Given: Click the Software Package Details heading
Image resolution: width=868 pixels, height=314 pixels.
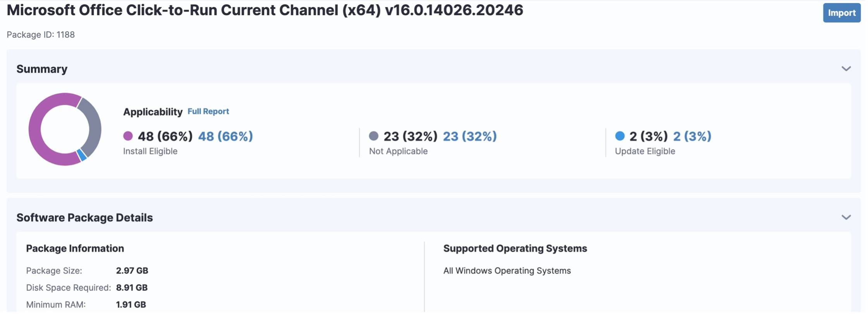Looking at the screenshot, I should point(84,218).
